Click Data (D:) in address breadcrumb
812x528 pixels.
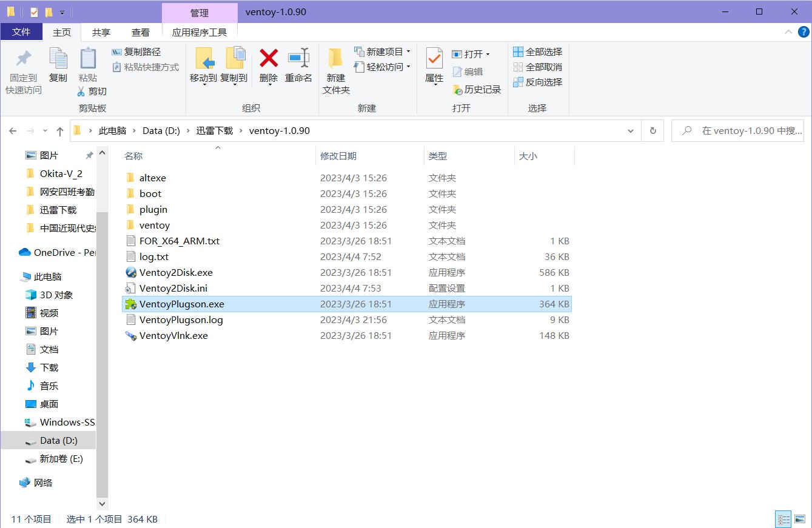click(x=161, y=131)
